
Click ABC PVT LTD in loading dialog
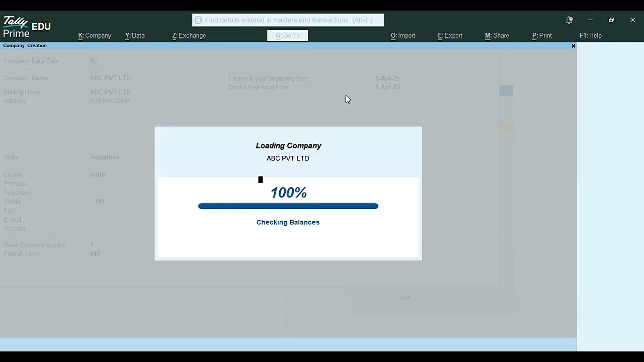click(288, 158)
